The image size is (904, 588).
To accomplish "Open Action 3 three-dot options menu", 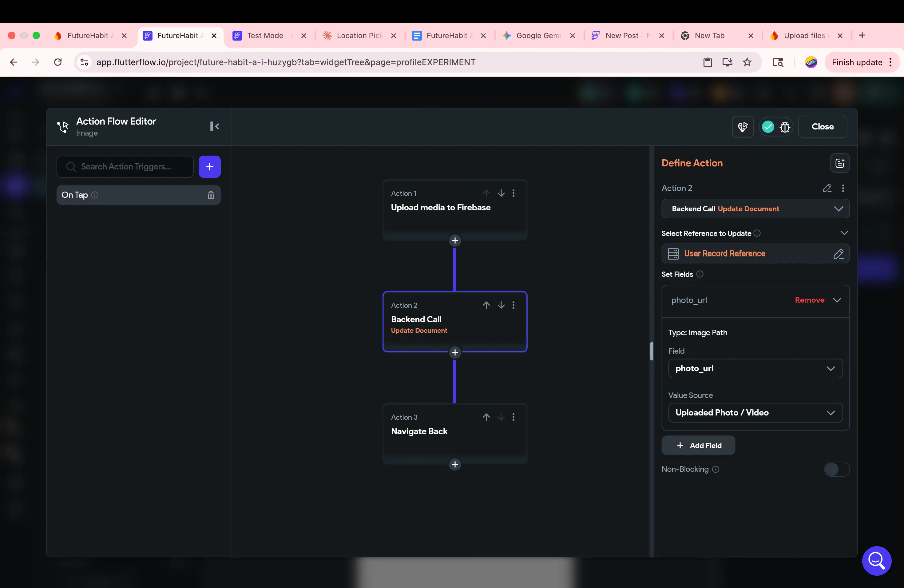I will click(513, 417).
